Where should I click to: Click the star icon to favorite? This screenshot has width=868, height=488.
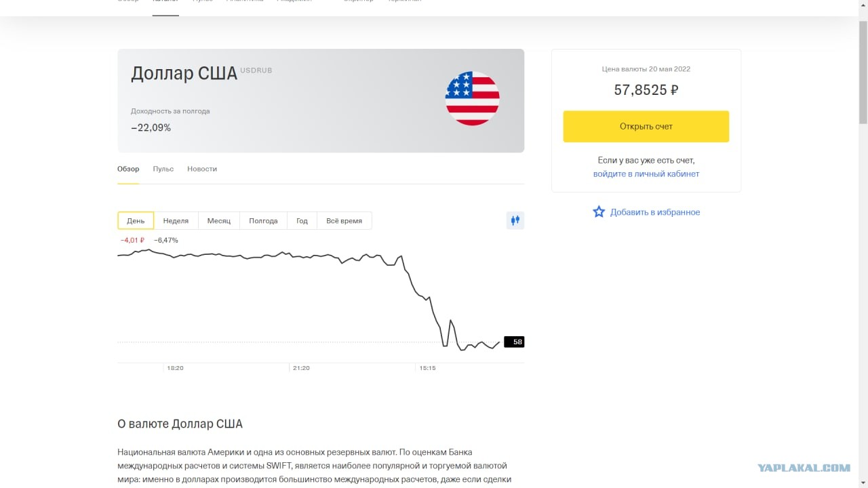click(599, 212)
